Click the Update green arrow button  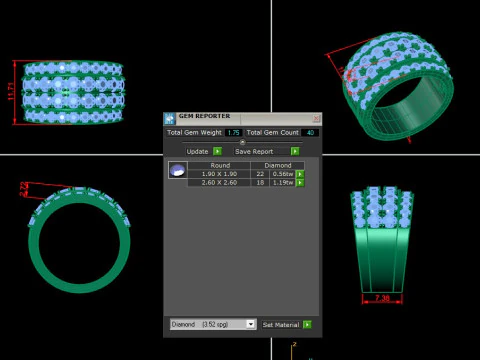[x=217, y=151]
